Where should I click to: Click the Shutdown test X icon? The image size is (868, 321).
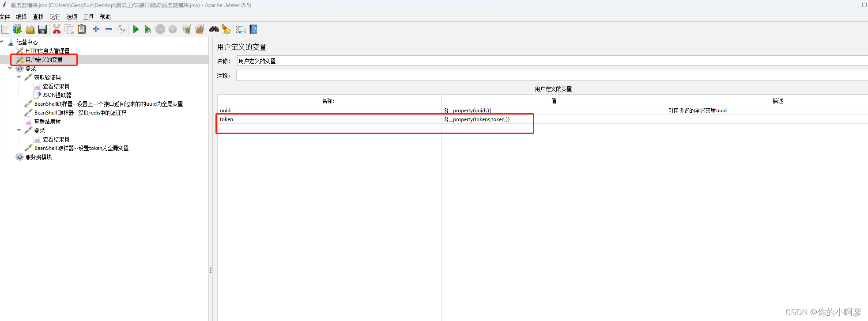173,29
